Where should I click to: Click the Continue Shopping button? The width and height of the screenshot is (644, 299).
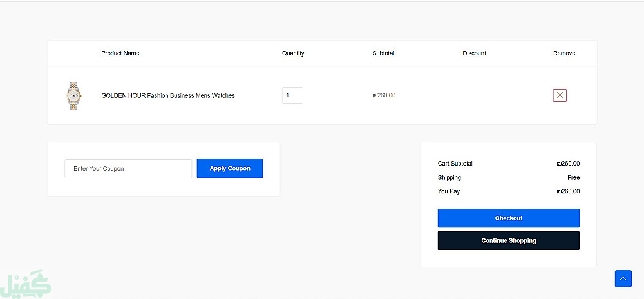pos(508,241)
